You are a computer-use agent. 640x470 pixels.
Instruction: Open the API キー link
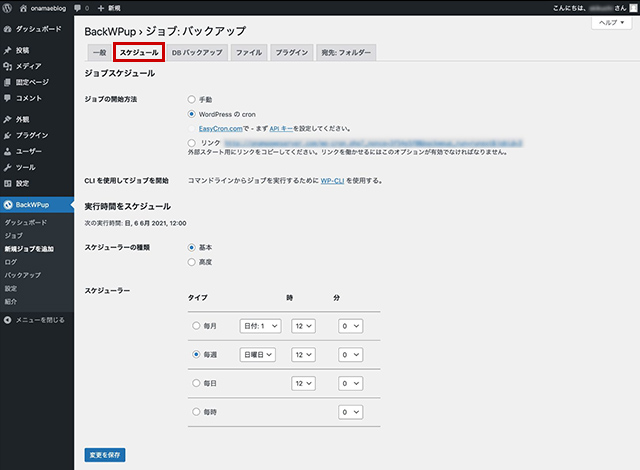281,129
